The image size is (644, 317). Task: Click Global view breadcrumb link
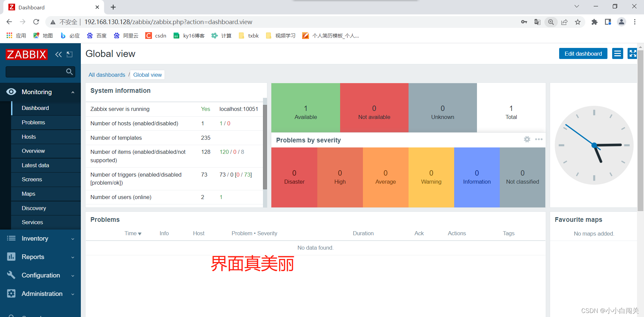coord(148,75)
